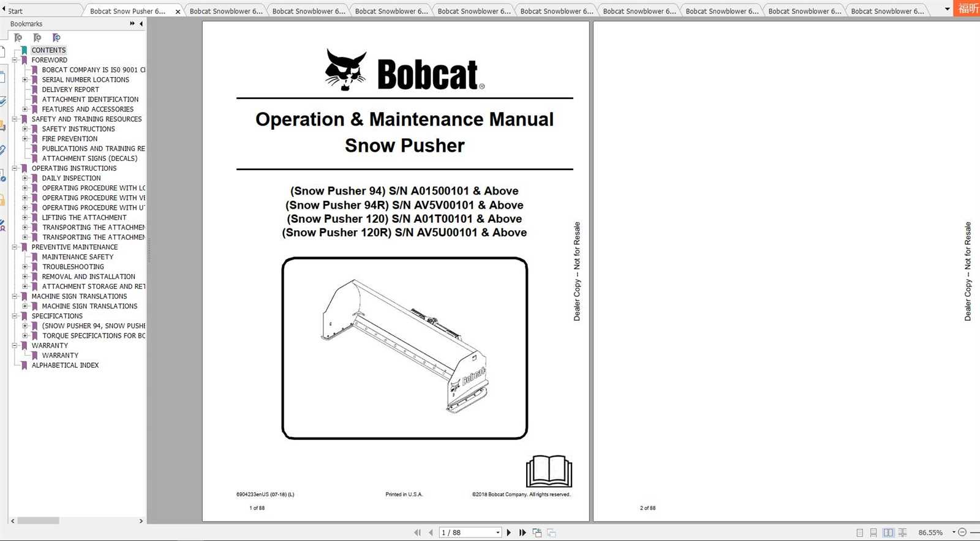This screenshot has height=541, width=980.
Task: Click the Snow Pusher illustration on the cover page
Action: [404, 348]
